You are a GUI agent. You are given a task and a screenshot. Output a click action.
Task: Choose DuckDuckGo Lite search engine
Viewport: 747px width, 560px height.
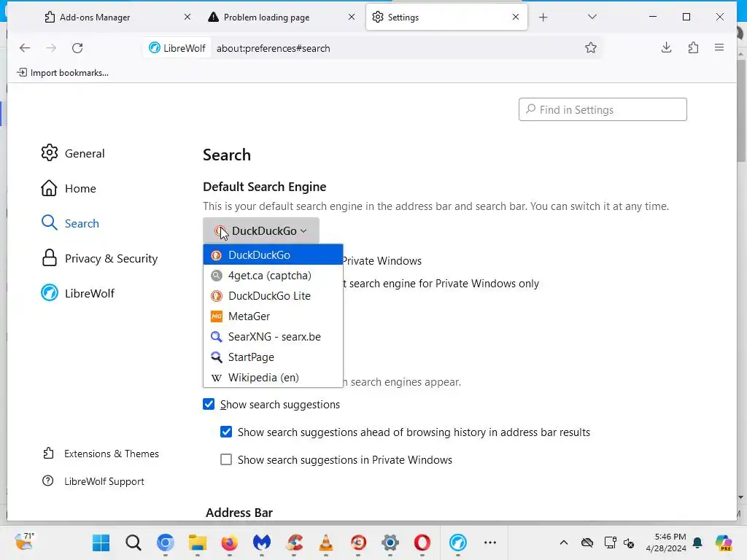pyautogui.click(x=273, y=296)
